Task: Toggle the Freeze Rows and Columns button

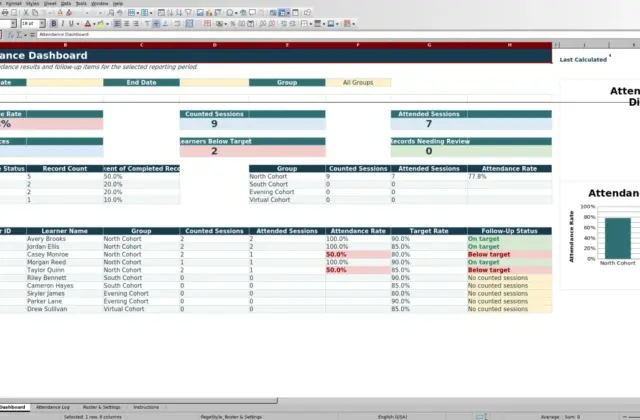Action: click(282, 13)
